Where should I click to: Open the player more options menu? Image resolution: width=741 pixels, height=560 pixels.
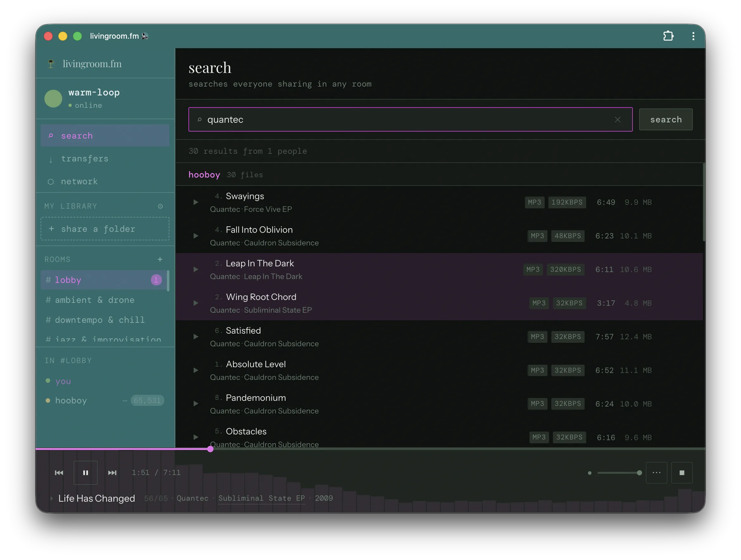pyautogui.click(x=657, y=472)
